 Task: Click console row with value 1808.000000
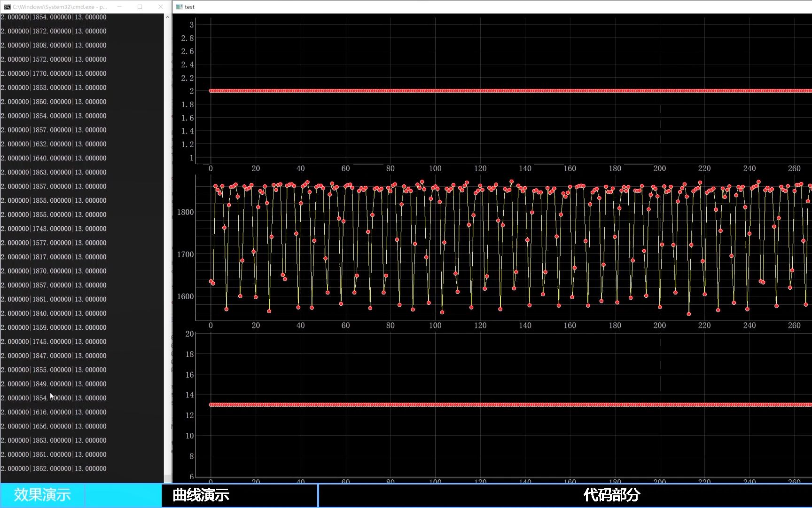pos(54,45)
